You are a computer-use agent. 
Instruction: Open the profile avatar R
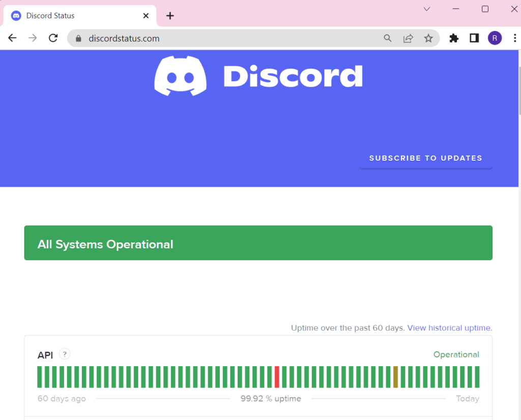tap(495, 38)
